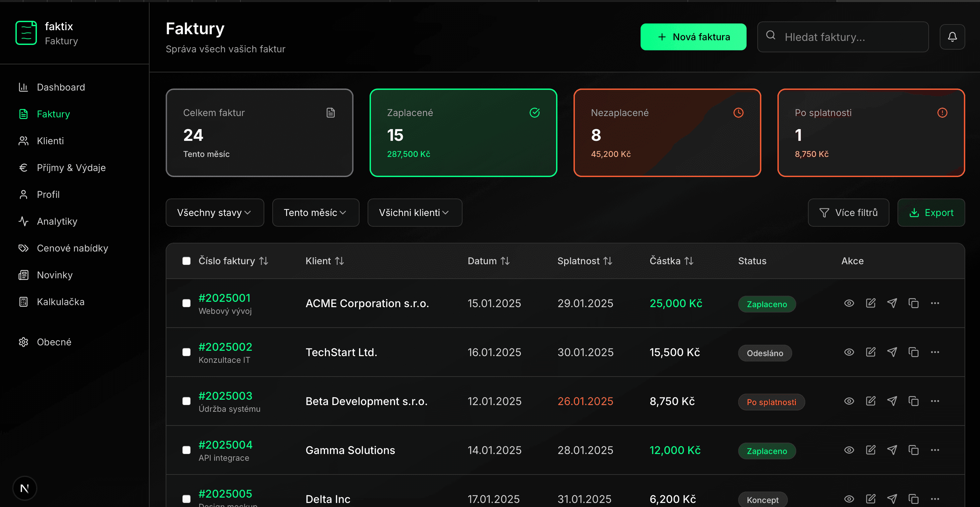
Task: Click the Nová faktura button
Action: coord(693,37)
